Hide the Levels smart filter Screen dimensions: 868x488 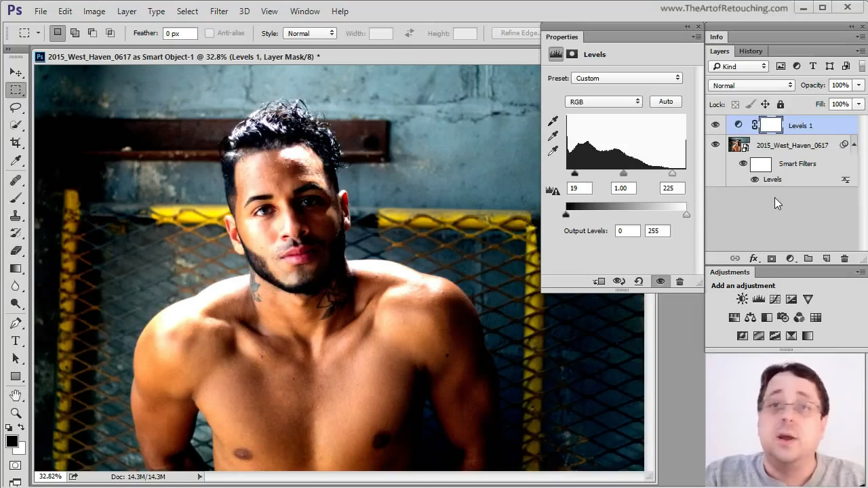[755, 180]
